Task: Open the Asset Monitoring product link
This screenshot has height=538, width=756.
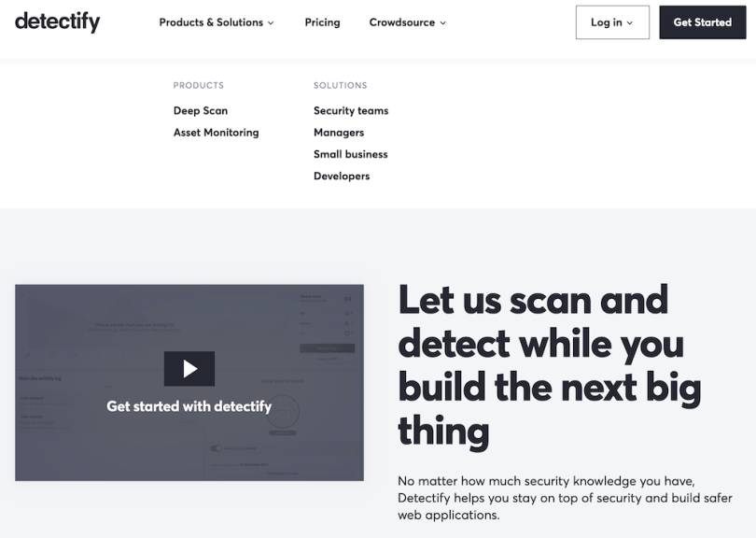Action: (216, 133)
